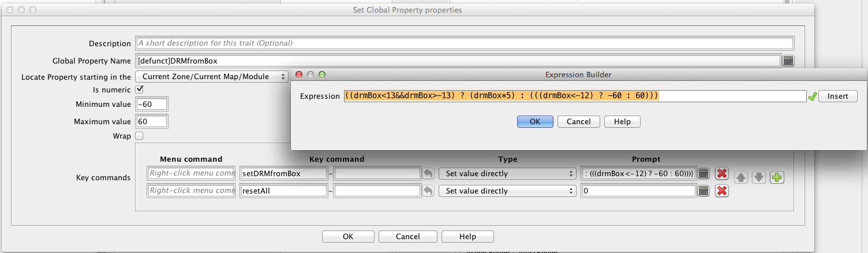Screen dimensions: 868x253
Task: Open Help in Set Global Property dialog
Action: [x=467, y=236]
